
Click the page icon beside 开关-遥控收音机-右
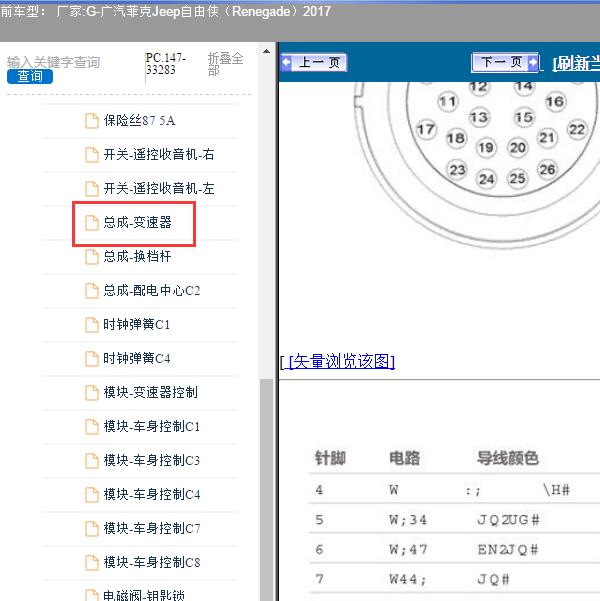[x=91, y=155]
